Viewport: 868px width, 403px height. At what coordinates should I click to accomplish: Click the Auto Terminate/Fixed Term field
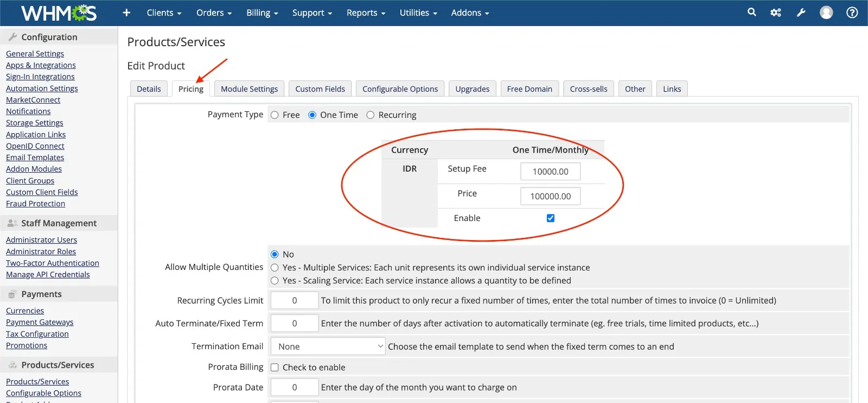pyautogui.click(x=295, y=323)
